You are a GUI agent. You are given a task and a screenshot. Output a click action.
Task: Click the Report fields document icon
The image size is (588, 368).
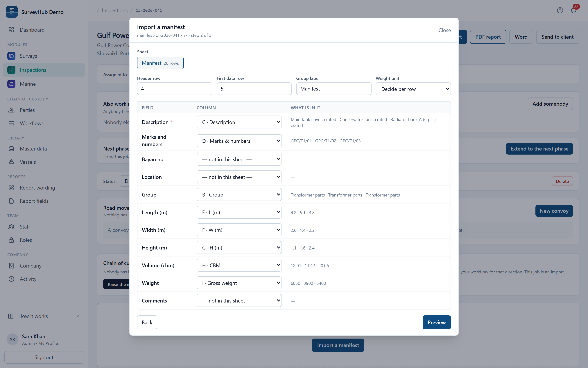pyautogui.click(x=11, y=201)
